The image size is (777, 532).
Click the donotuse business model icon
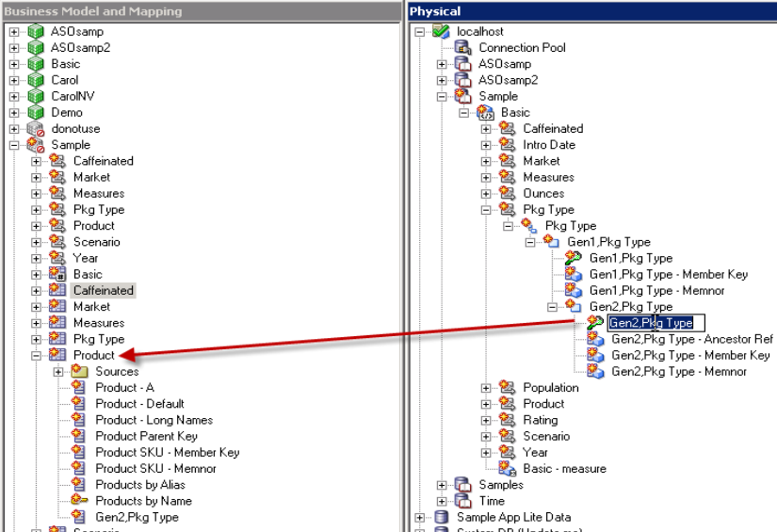pos(36,129)
